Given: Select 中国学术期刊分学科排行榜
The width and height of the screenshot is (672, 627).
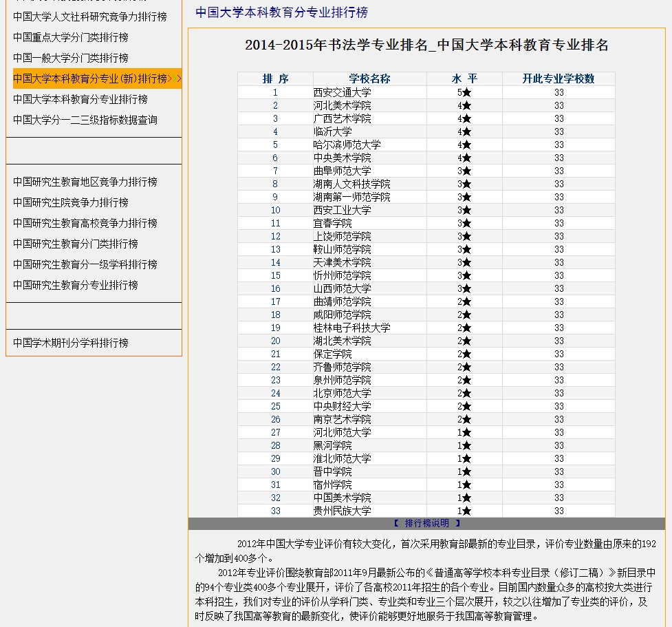Looking at the screenshot, I should [70, 343].
